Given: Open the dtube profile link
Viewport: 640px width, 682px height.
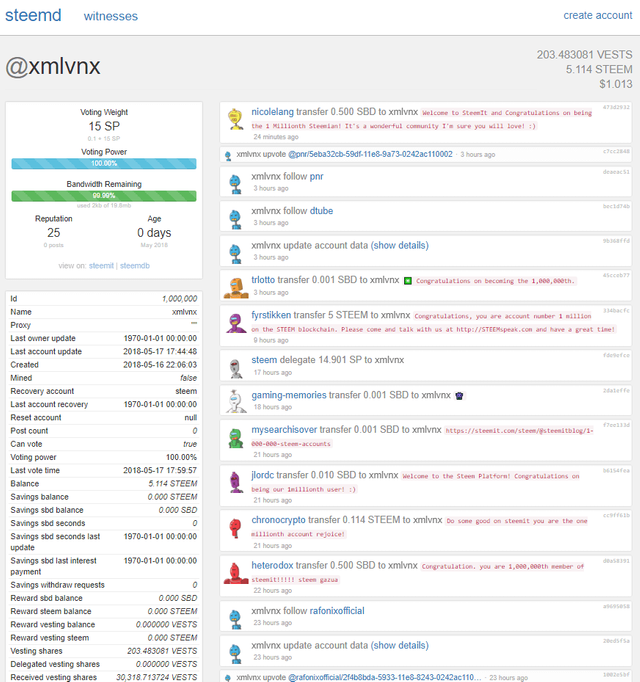Looking at the screenshot, I should pyautogui.click(x=321, y=211).
